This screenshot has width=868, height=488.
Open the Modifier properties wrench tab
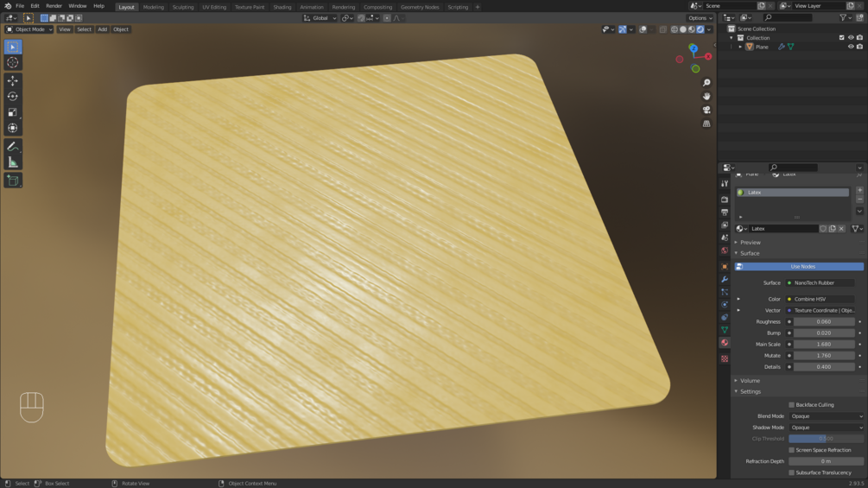[x=724, y=279]
